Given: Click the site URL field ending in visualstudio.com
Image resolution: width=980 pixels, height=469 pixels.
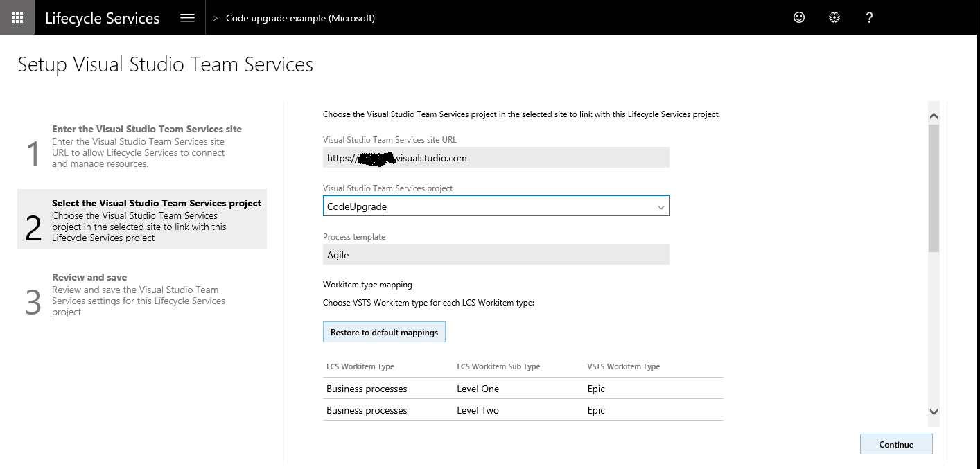Looking at the screenshot, I should (x=496, y=157).
